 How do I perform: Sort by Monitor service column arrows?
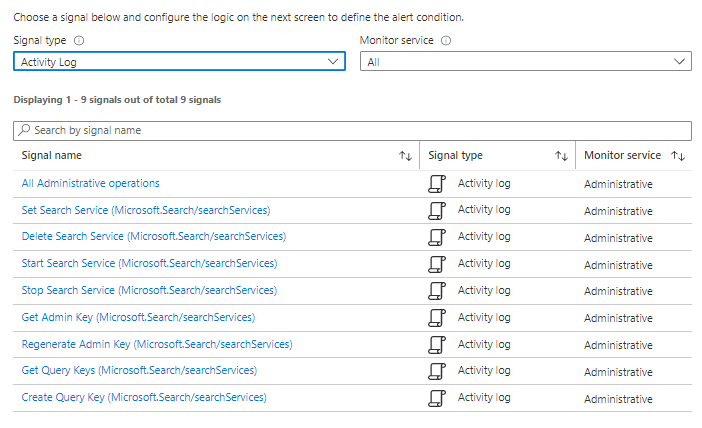tap(678, 156)
